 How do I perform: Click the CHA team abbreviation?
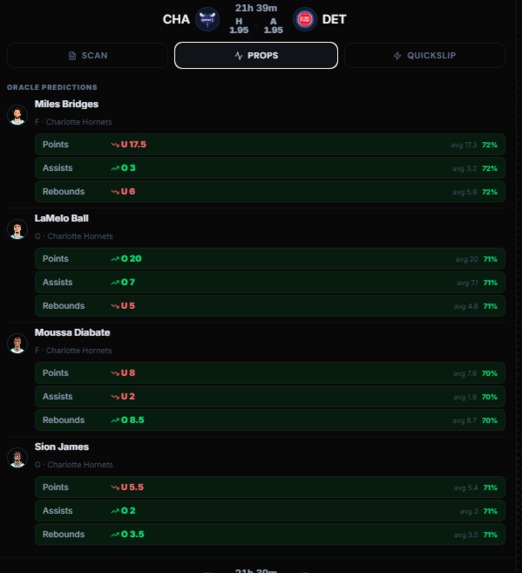(176, 19)
